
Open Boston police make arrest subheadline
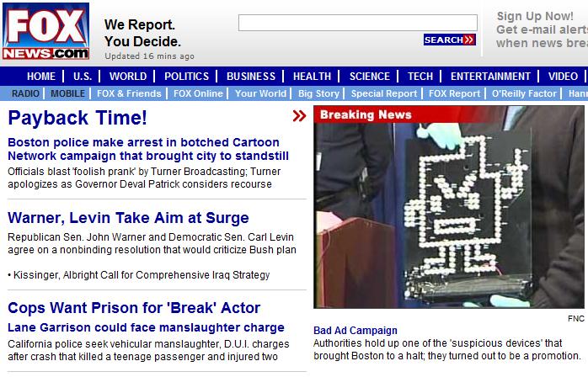[x=148, y=149]
